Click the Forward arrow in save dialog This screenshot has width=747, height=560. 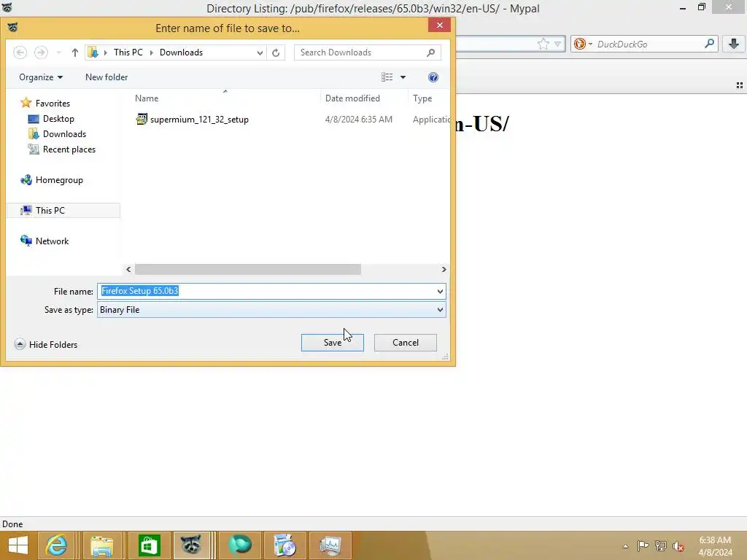41,52
